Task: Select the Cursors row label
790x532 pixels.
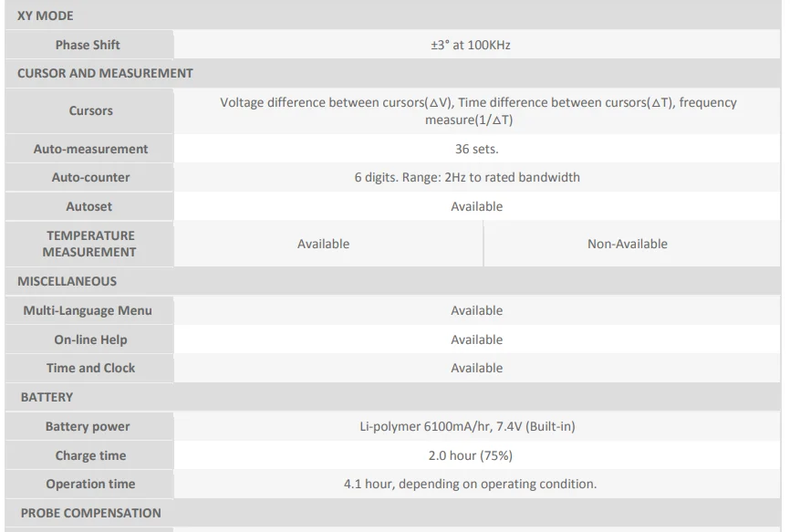Action: 91,110
